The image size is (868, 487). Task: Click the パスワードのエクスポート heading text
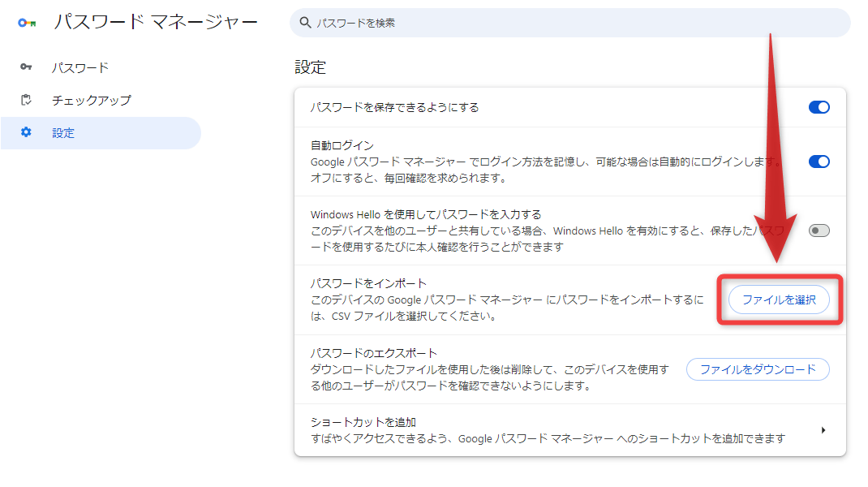tap(374, 353)
